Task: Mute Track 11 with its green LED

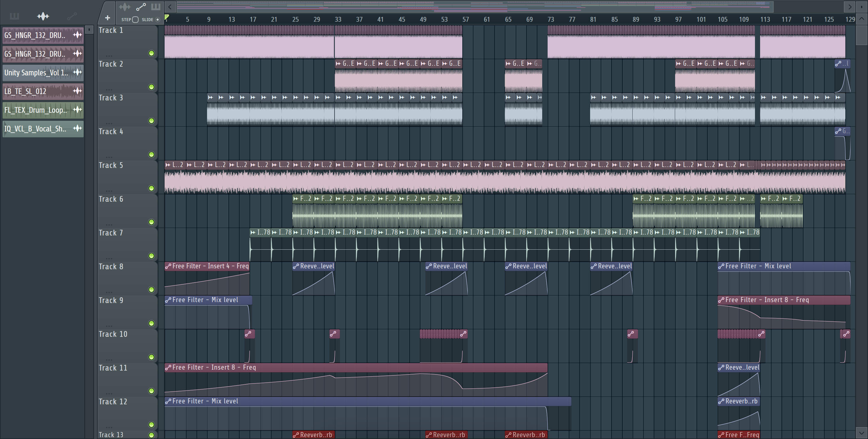Action: 151,391
